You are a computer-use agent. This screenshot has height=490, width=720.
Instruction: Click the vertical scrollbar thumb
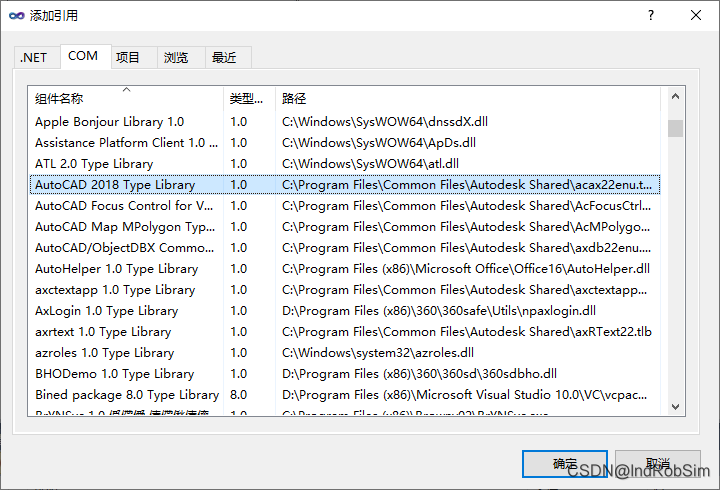(x=675, y=128)
